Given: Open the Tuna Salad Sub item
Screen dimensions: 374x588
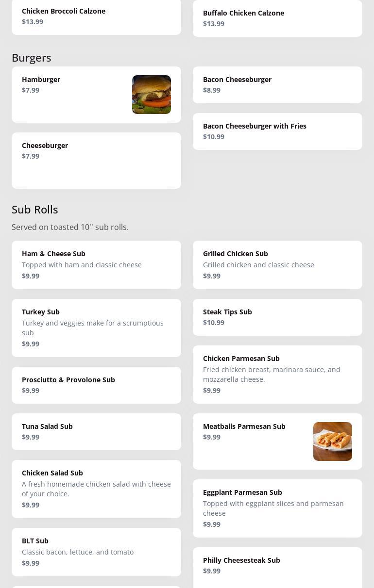Looking at the screenshot, I should click(96, 432).
